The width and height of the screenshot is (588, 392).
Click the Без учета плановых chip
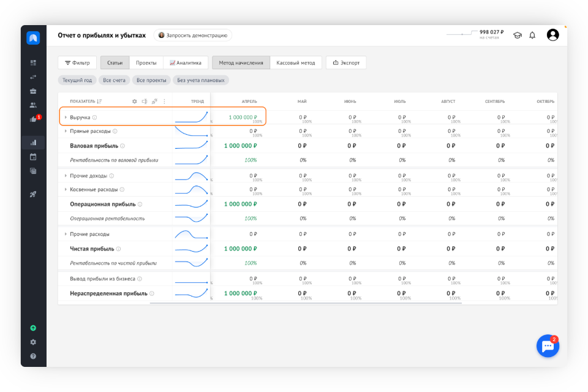click(x=201, y=80)
